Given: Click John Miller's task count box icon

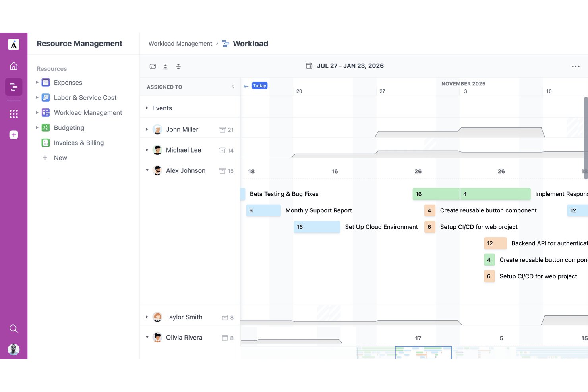Looking at the screenshot, I should tap(222, 130).
